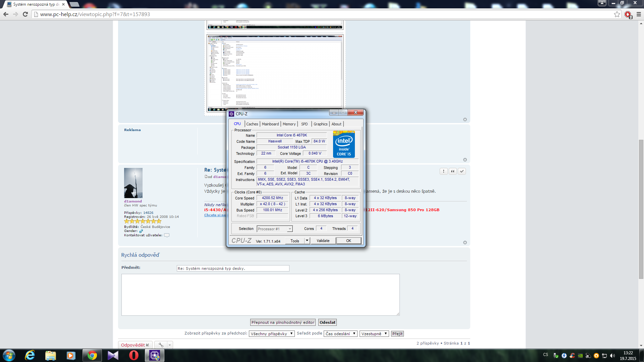The height and width of the screenshot is (362, 644).
Task: Click the quick reply message text area
Action: click(x=260, y=295)
